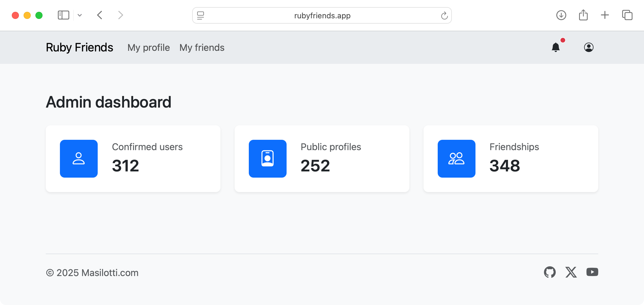Open the X (Twitter) footer link
This screenshot has height=305, width=644.
point(571,272)
